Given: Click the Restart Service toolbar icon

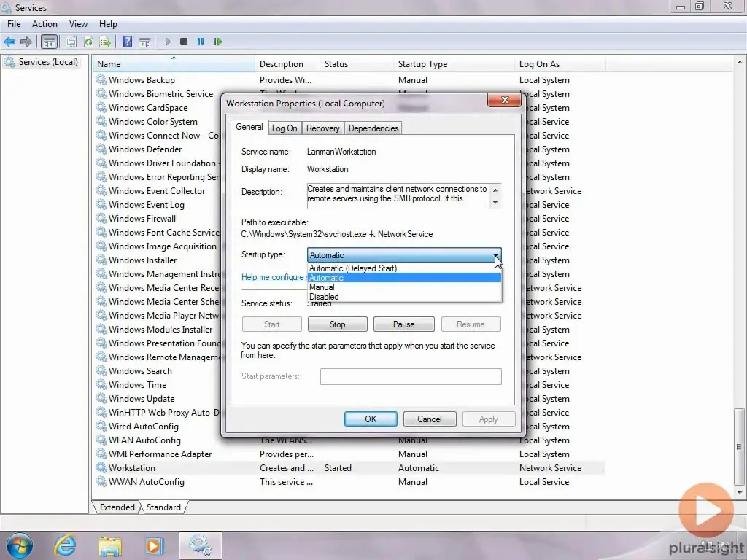Looking at the screenshot, I should click(217, 42).
